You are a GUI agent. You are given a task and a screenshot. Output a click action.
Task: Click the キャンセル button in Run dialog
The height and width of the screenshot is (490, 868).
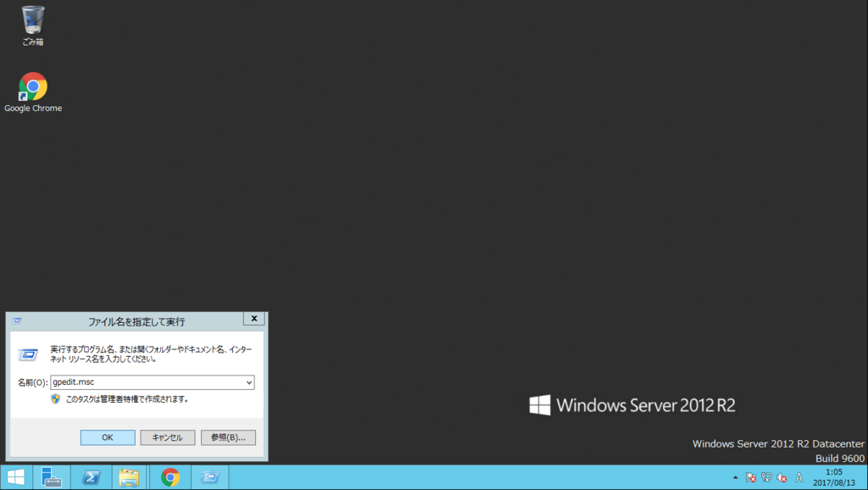[x=168, y=437]
